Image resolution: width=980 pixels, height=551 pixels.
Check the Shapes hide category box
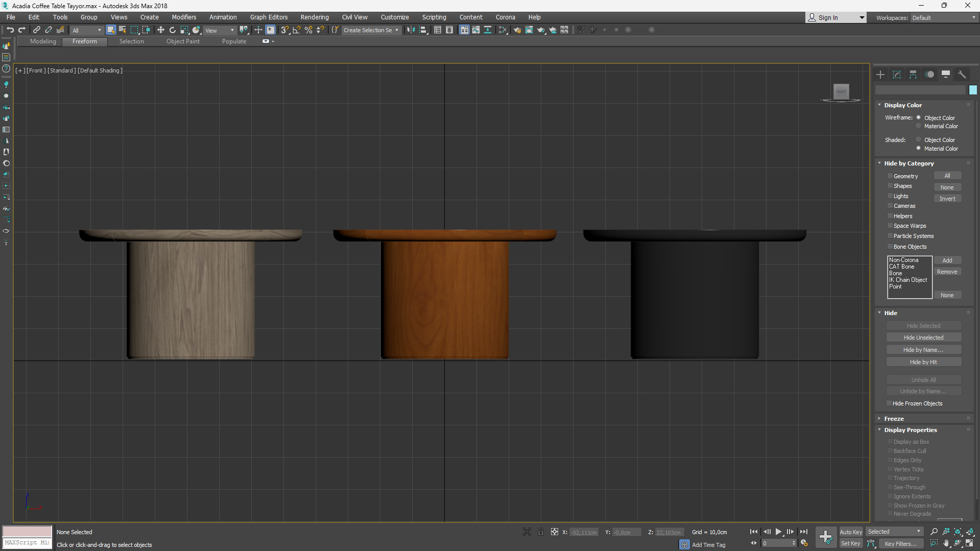click(x=890, y=186)
